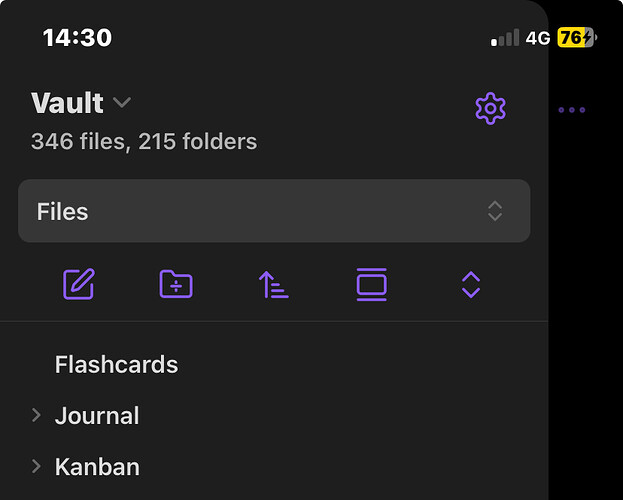
Task: Open vault settings gear
Action: 490,108
